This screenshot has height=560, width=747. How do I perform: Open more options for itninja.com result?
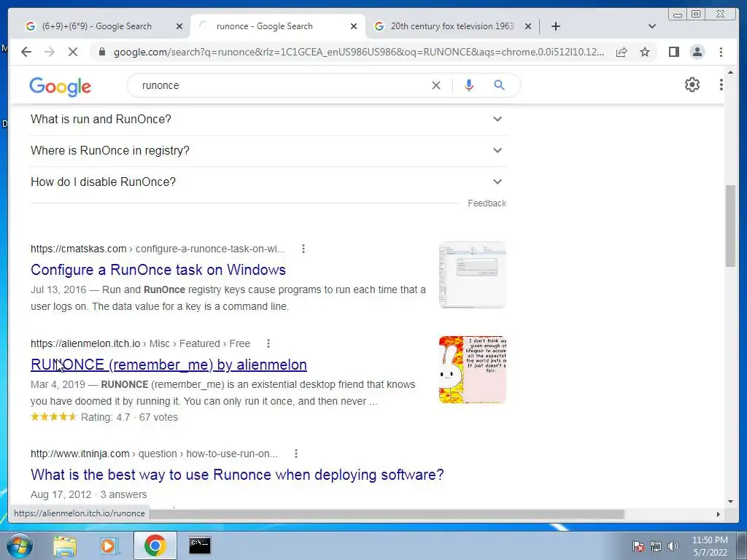(296, 454)
